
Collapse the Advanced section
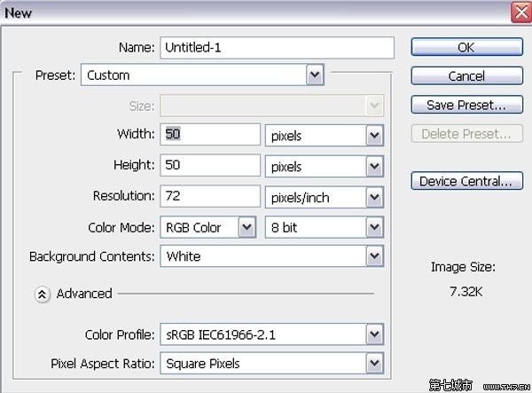(x=42, y=294)
